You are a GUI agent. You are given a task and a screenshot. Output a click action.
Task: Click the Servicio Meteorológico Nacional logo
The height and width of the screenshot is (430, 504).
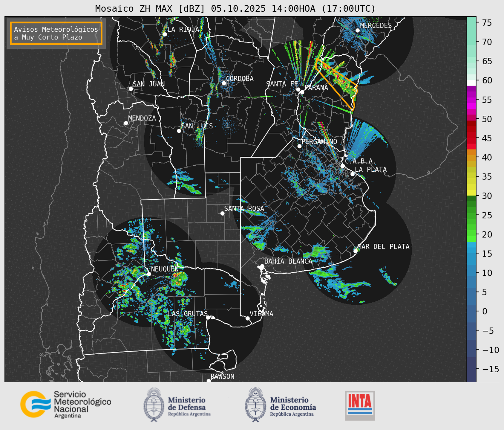pos(65,404)
